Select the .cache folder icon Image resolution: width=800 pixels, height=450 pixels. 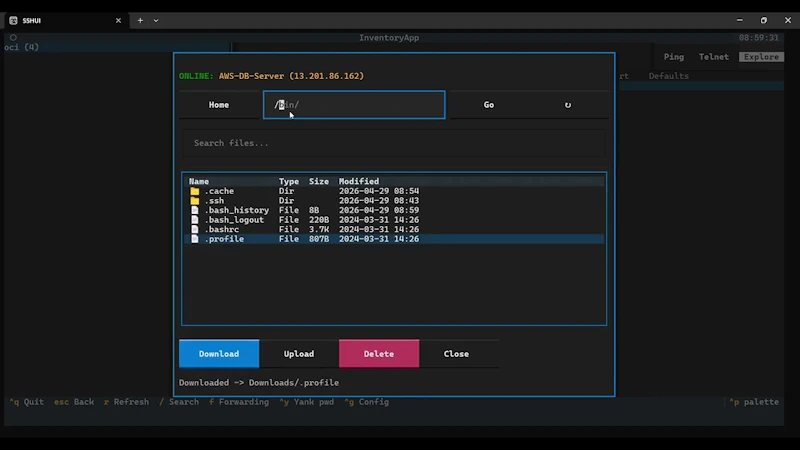tap(194, 191)
